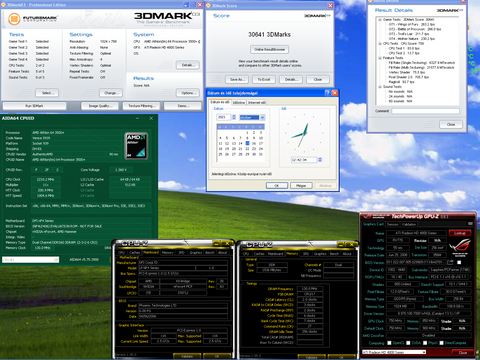Click Save As in 3DMark Score window
The width and height of the screenshot is (480, 360).
tap(237, 80)
